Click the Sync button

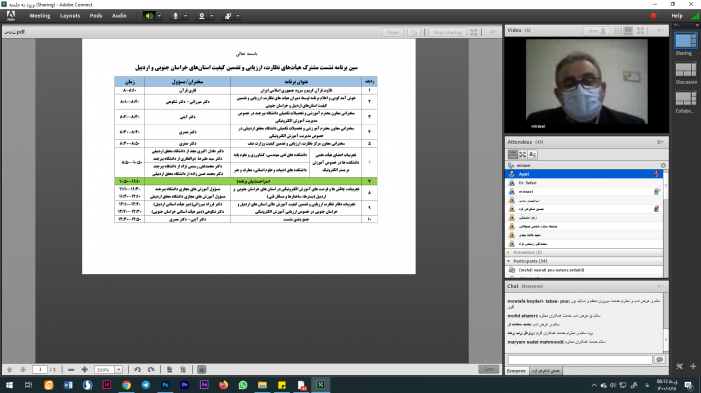coord(489,369)
